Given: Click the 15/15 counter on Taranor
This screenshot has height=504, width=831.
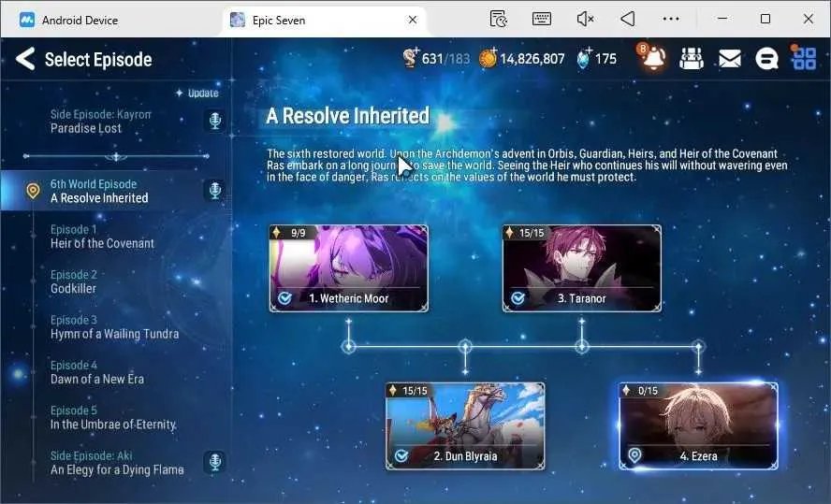Looking at the screenshot, I should point(532,233).
